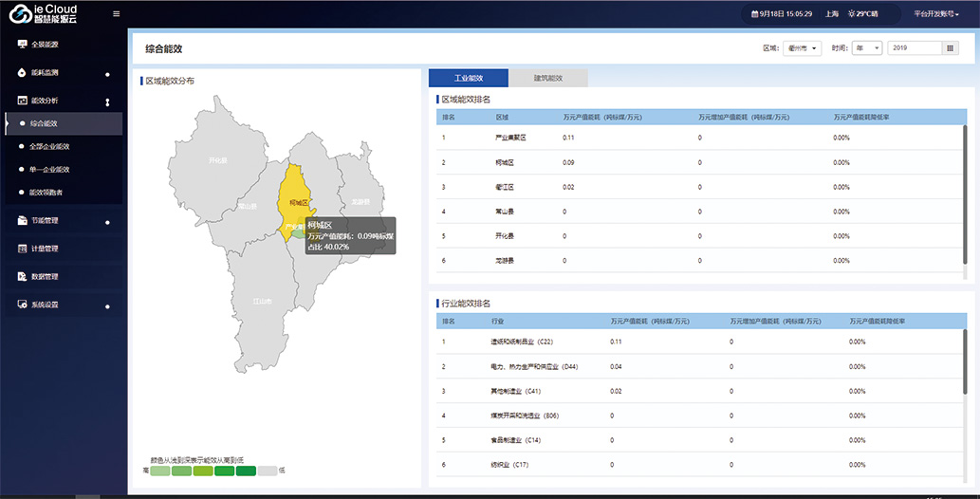Switch to the 工业能效 tab

click(x=469, y=79)
